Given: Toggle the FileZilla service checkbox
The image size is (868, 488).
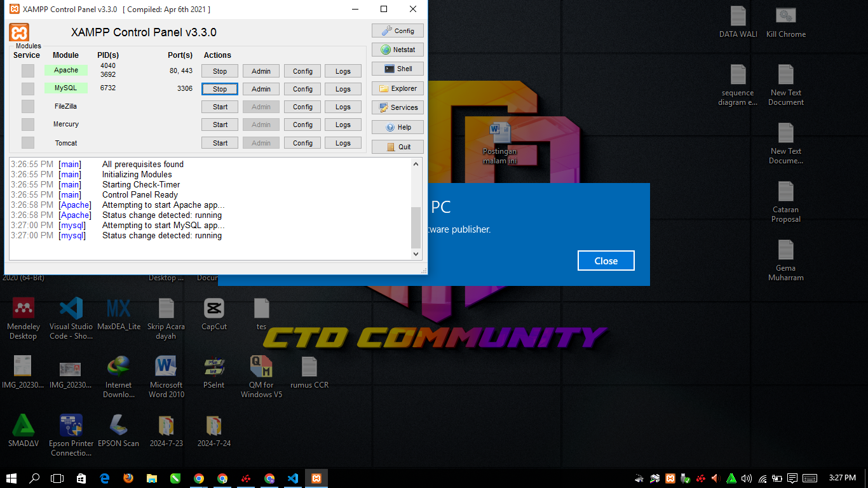Looking at the screenshot, I should coord(28,106).
